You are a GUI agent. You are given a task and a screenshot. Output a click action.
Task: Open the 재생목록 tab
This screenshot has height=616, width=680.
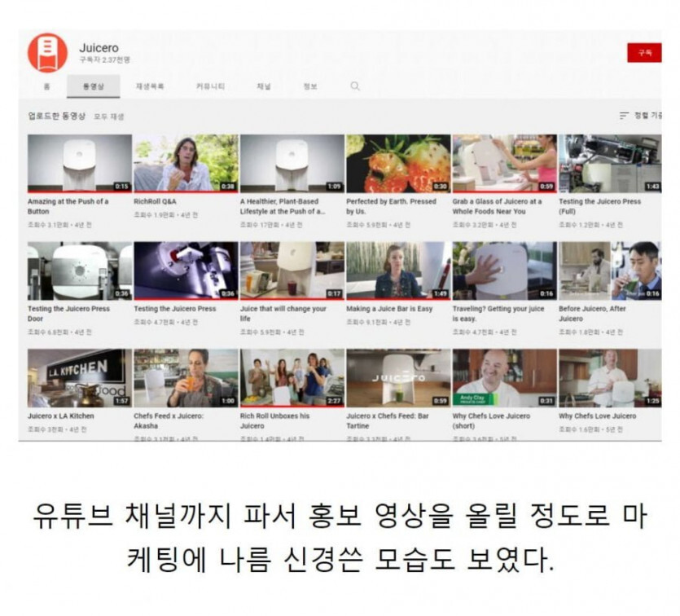[x=150, y=86]
